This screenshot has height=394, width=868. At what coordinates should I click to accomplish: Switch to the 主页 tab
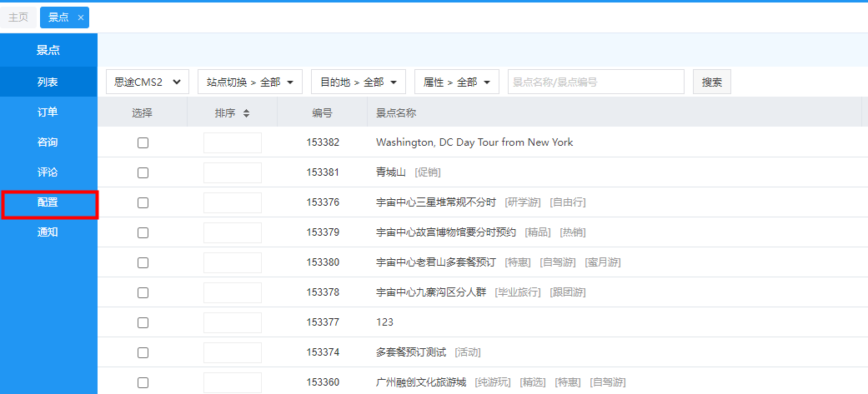18,17
